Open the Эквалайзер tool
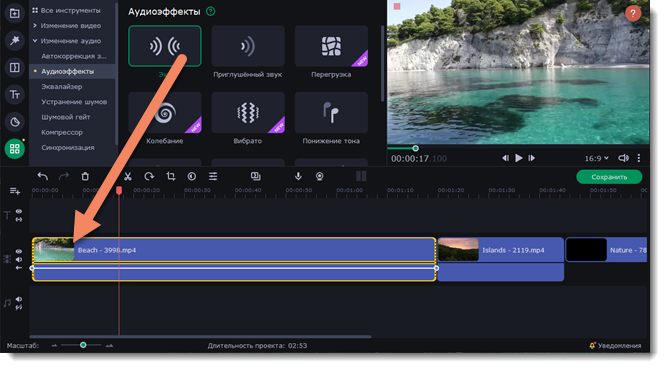The image size is (665, 368). [x=61, y=86]
